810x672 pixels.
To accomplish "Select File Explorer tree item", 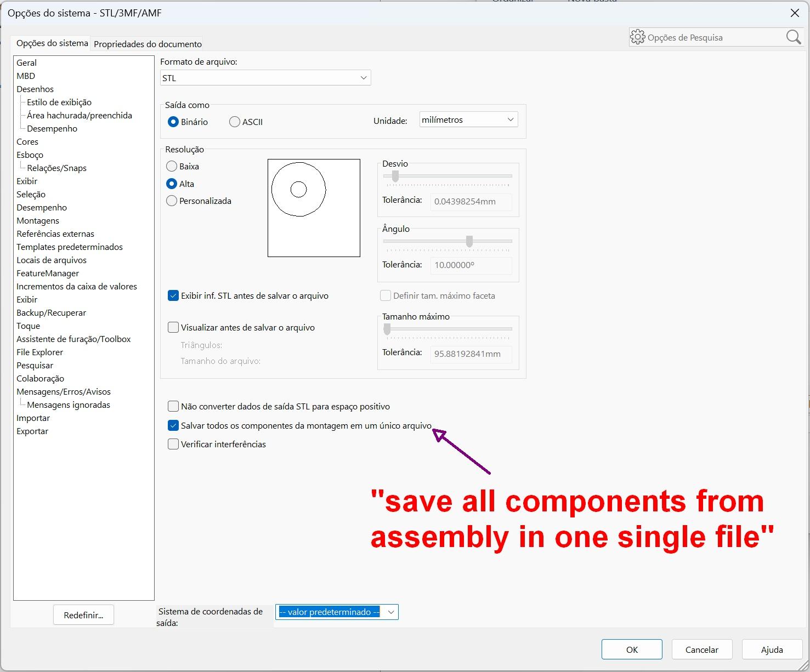I will pos(39,352).
